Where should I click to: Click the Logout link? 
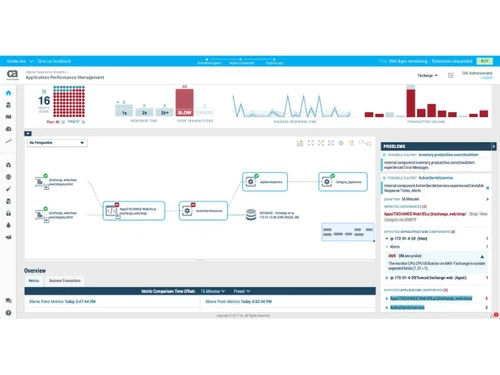point(486,78)
